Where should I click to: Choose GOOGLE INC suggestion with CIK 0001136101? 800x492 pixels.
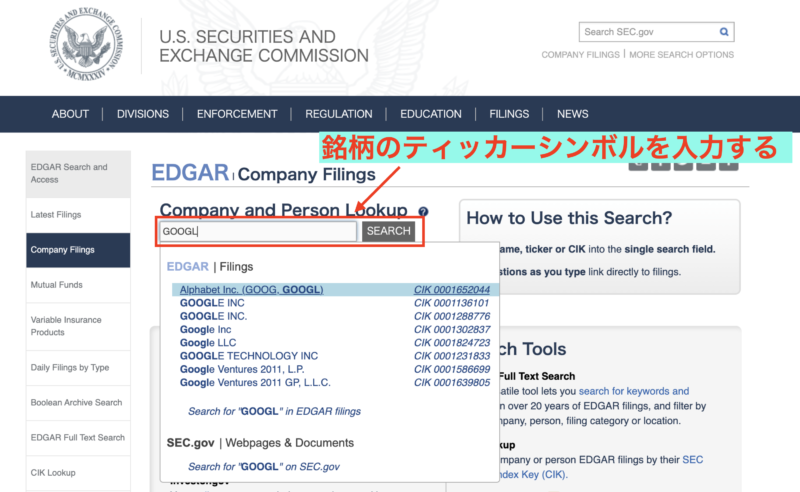coord(212,303)
